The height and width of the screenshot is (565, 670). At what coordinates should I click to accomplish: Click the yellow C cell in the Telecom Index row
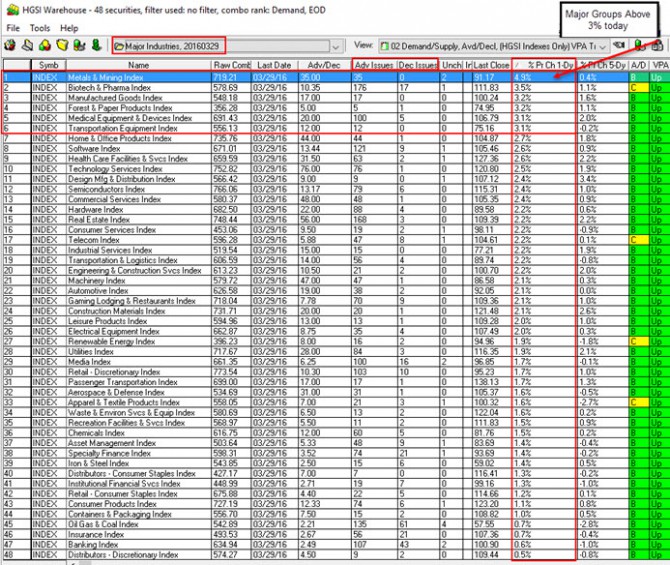[639, 240]
